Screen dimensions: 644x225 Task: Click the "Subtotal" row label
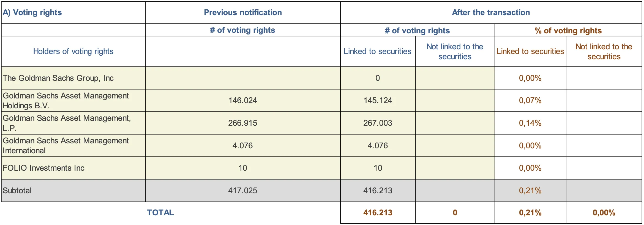coord(17,191)
